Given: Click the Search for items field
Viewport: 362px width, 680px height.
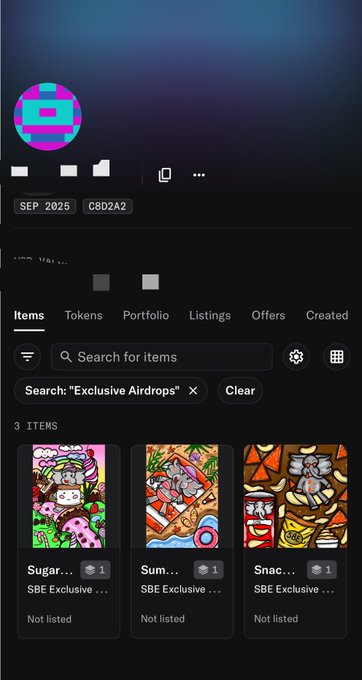Looking at the screenshot, I should pyautogui.click(x=162, y=356).
